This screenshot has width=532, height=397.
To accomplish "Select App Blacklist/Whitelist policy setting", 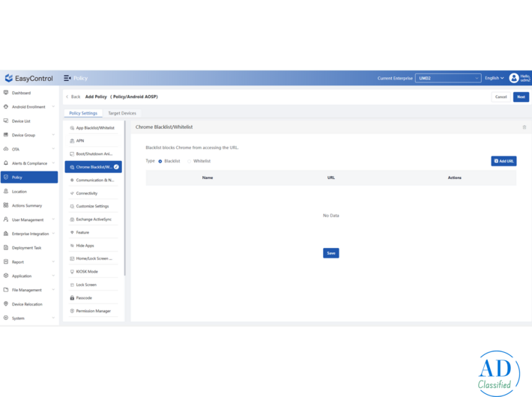I will pyautogui.click(x=93, y=128).
